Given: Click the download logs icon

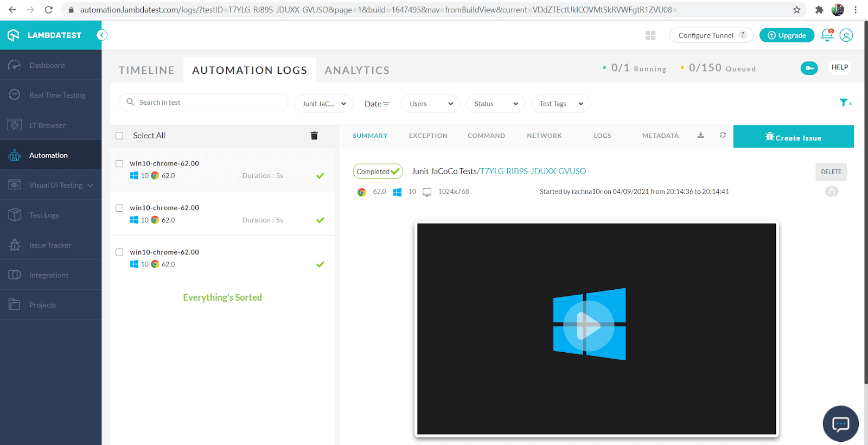Looking at the screenshot, I should pyautogui.click(x=700, y=135).
